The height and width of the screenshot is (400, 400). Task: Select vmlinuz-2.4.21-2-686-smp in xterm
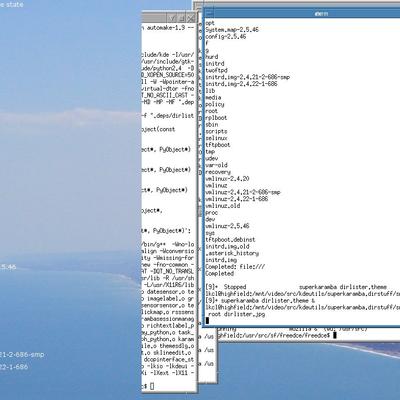point(243,192)
